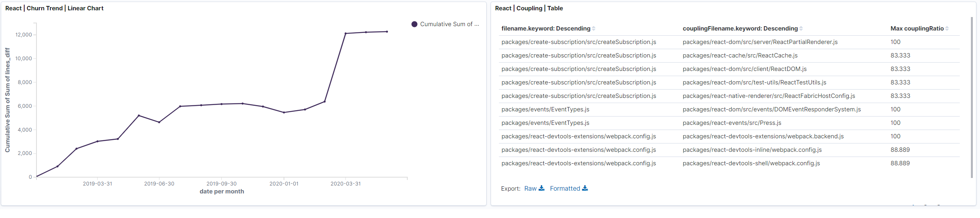The height and width of the screenshot is (218, 980).
Task: Click the last data point on chart line
Action: (x=387, y=32)
